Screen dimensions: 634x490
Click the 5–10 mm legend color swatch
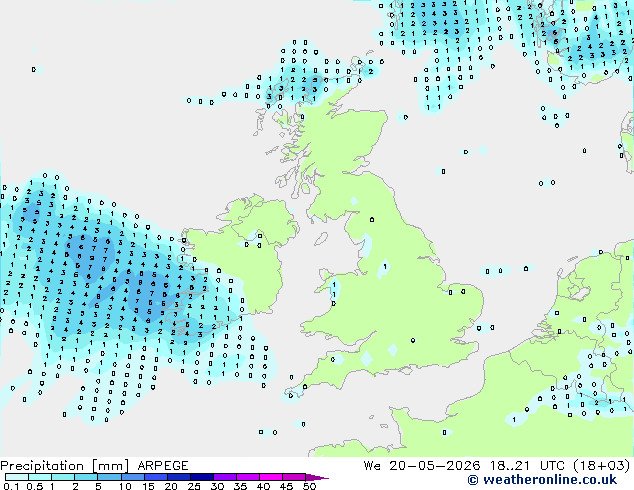[x=109, y=477]
